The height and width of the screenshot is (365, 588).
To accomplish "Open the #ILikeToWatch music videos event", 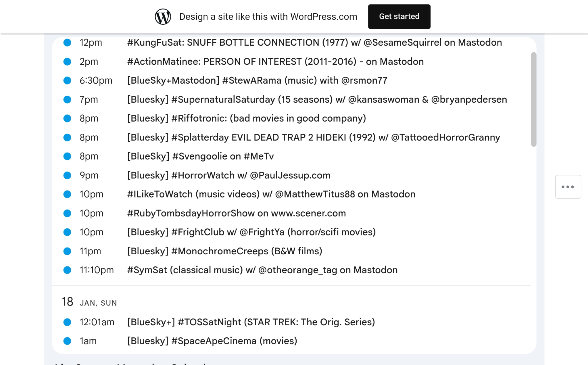I will point(271,194).
